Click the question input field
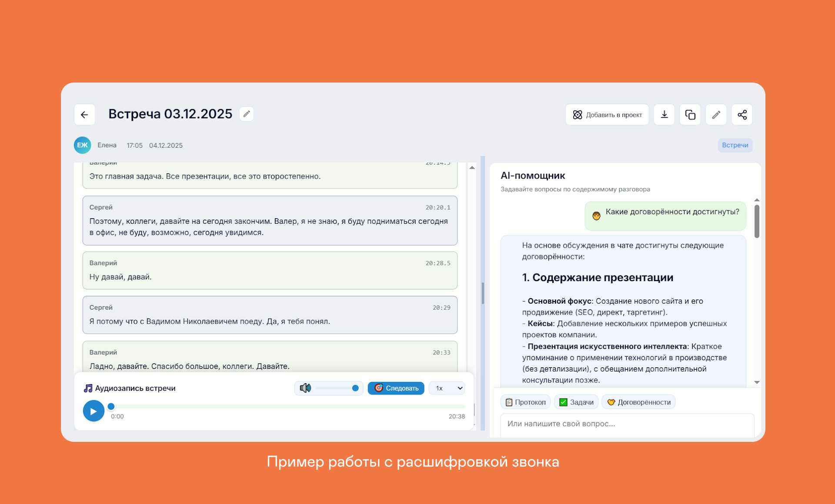The width and height of the screenshot is (835, 504). [x=626, y=424]
